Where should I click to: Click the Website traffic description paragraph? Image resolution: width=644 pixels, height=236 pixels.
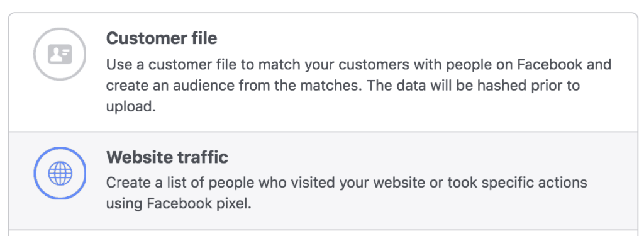pos(347,193)
